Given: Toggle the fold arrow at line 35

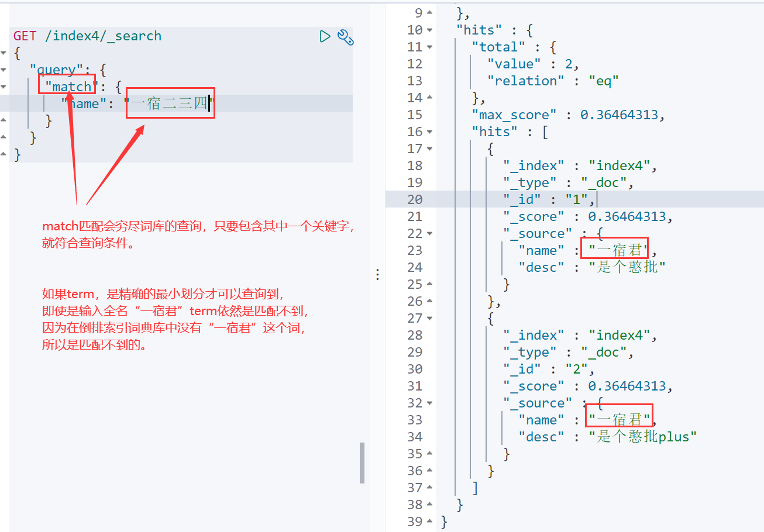Looking at the screenshot, I should click(430, 454).
